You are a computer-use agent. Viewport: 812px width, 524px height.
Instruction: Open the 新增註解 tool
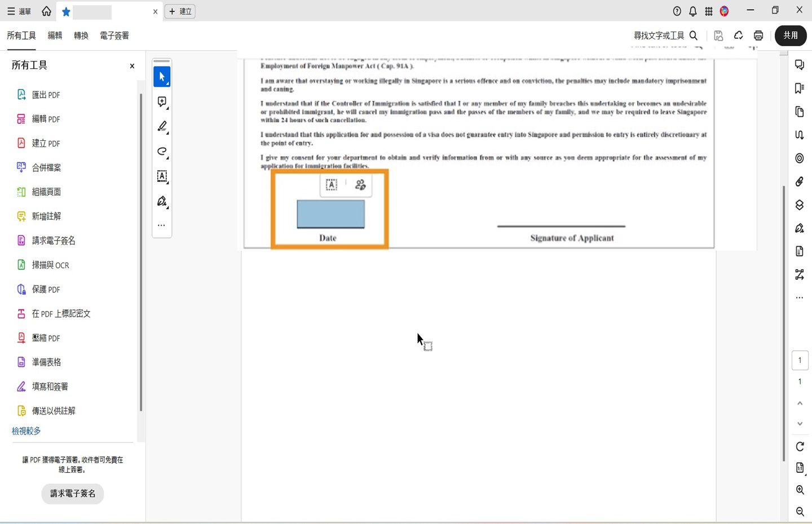click(39, 216)
